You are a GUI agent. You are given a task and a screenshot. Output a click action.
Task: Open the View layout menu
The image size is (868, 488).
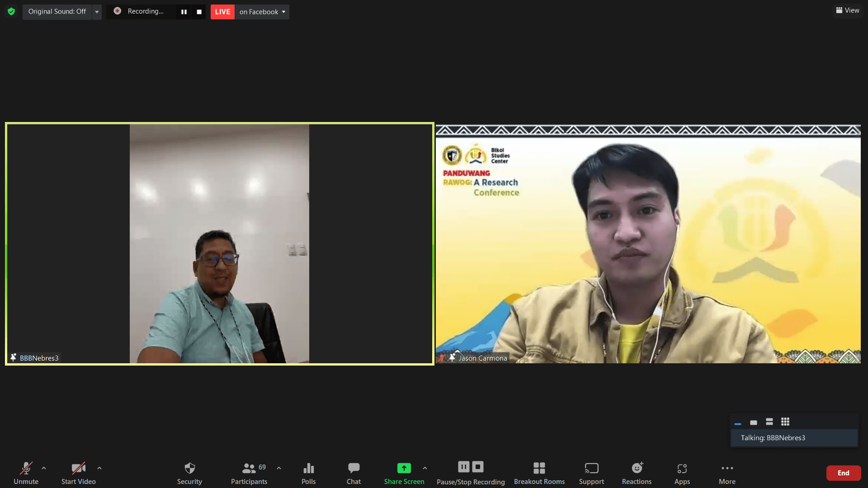point(847,10)
